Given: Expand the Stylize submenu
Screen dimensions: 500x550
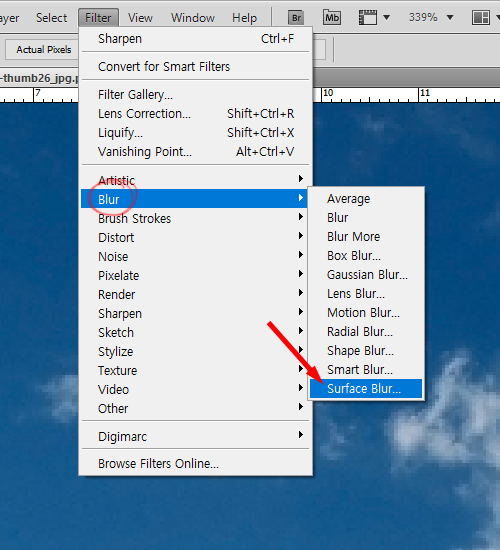Looking at the screenshot, I should point(195,351).
